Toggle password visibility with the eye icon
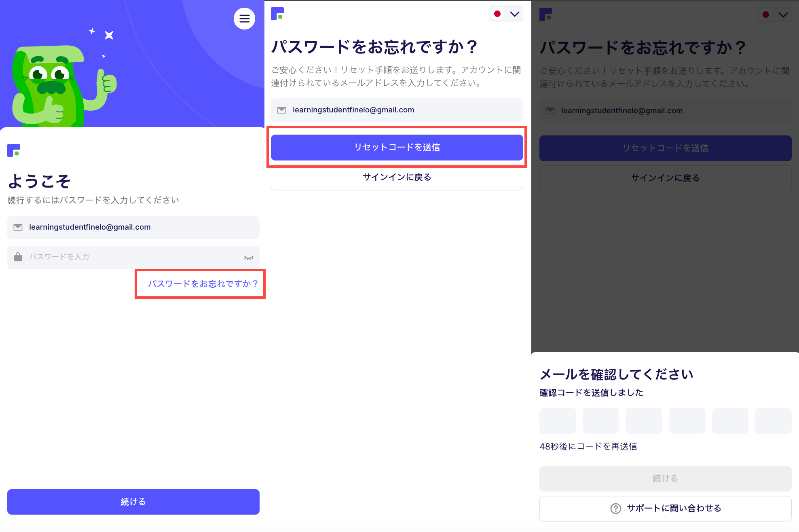 [x=249, y=258]
